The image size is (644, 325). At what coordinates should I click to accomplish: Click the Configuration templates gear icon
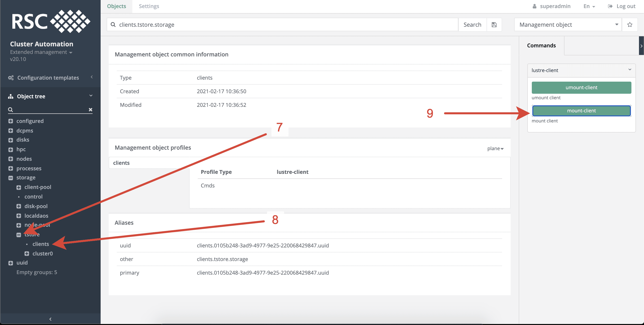point(11,78)
